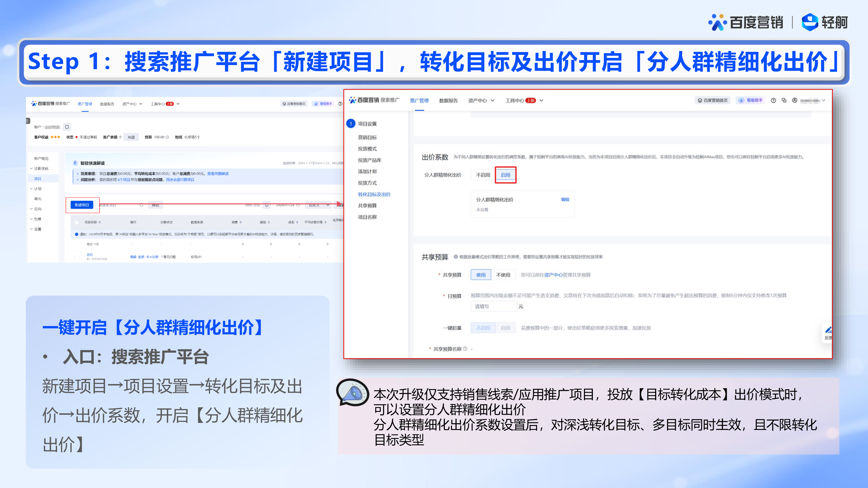868x488 pixels.
Task: Jump to 投放产品库 step in sidebar
Action: click(x=370, y=160)
